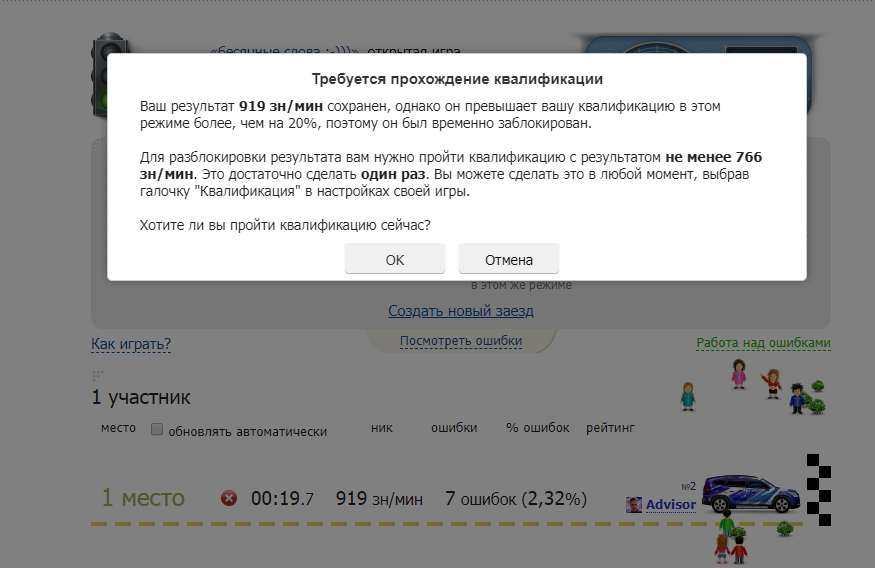Click the 919 зн/мин speed result in row
This screenshot has height=568, width=875.
tap(379, 498)
